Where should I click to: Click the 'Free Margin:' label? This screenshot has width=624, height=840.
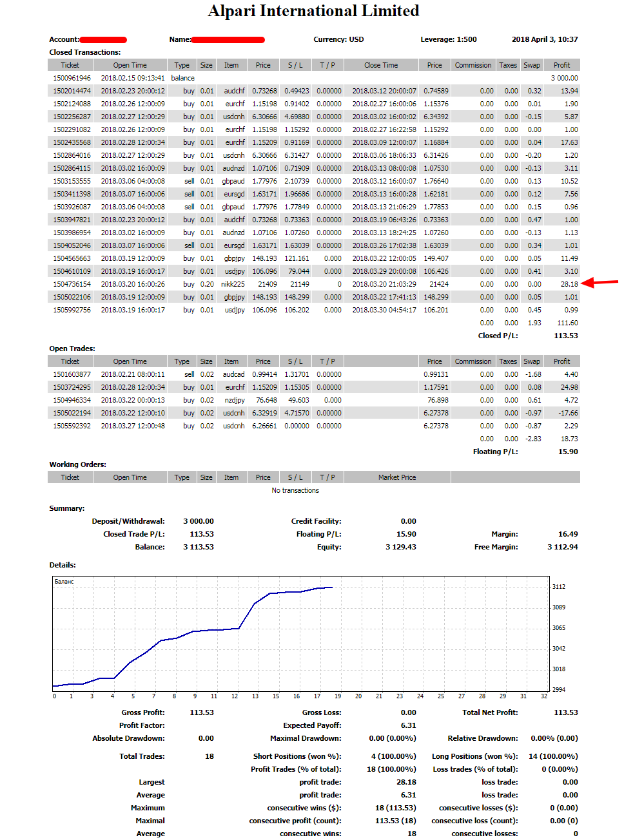click(496, 547)
